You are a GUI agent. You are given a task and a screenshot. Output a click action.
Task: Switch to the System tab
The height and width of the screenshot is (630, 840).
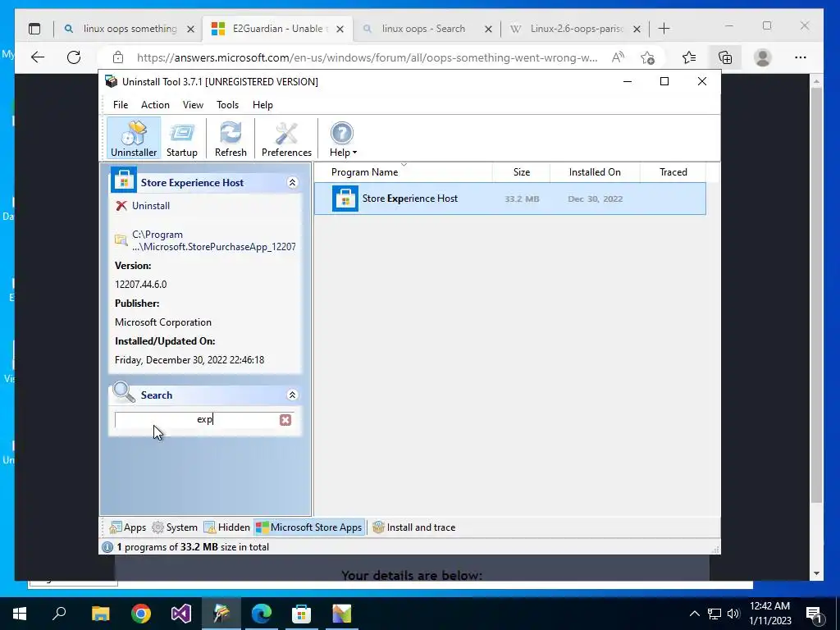pyautogui.click(x=175, y=527)
